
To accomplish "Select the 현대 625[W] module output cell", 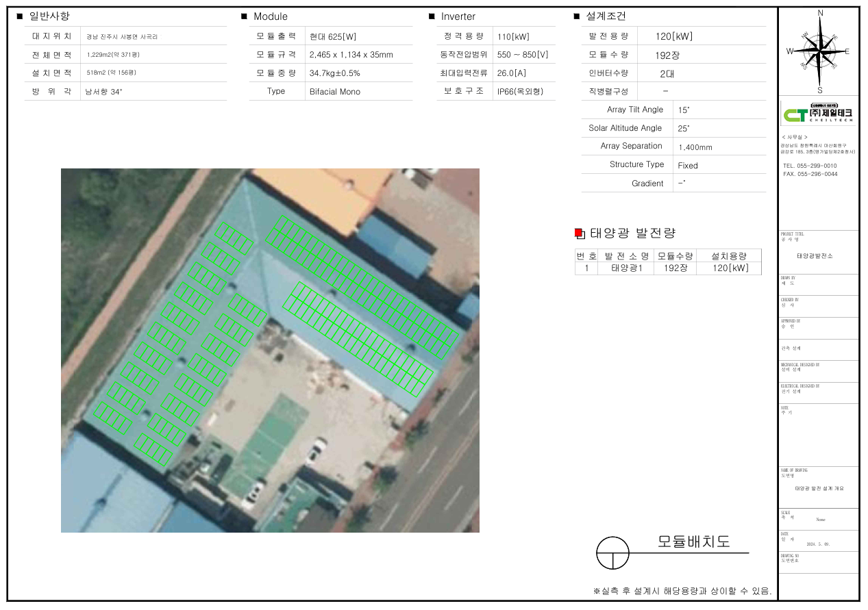I will 333,36.
